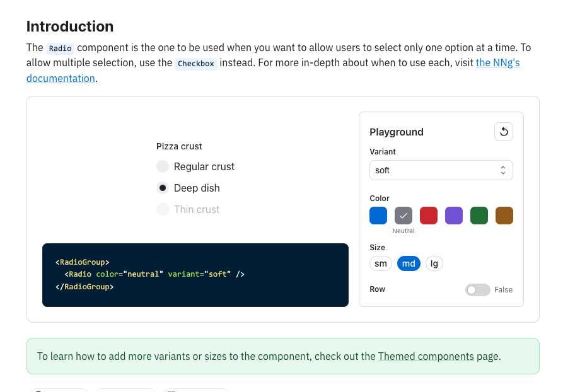Select the purple color swatch
This screenshot has width=563, height=392.
pos(454,216)
